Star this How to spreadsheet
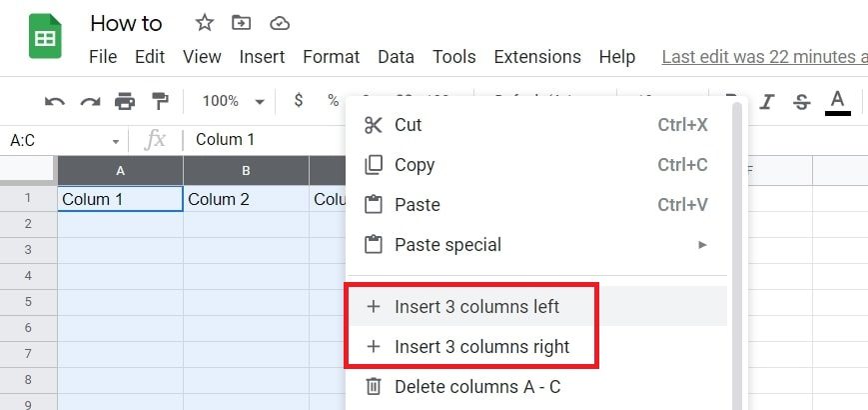 tap(204, 23)
